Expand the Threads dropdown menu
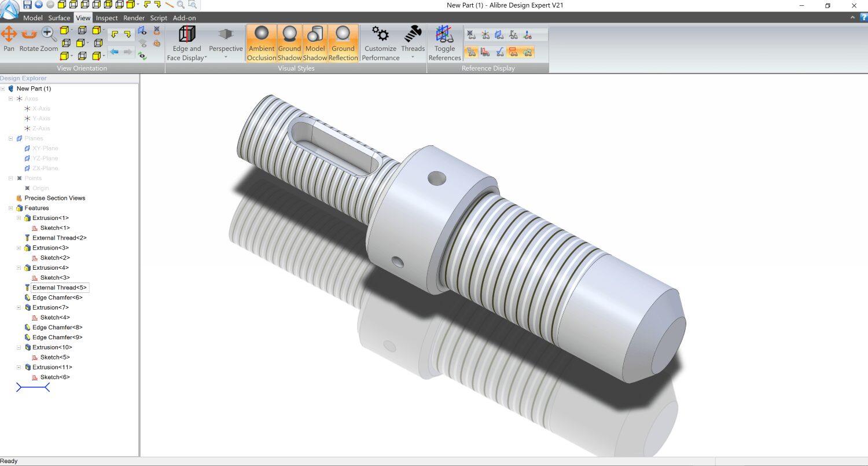This screenshot has width=868, height=466. tap(413, 43)
